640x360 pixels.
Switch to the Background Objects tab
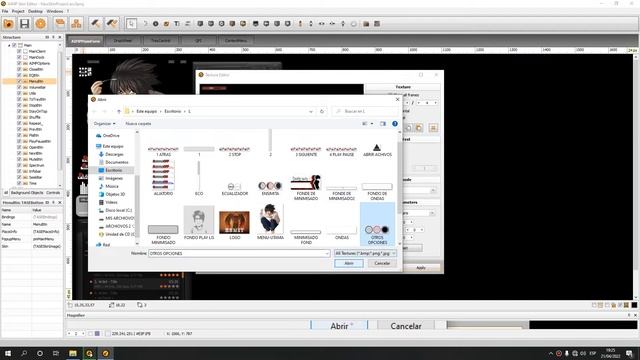(x=27, y=193)
